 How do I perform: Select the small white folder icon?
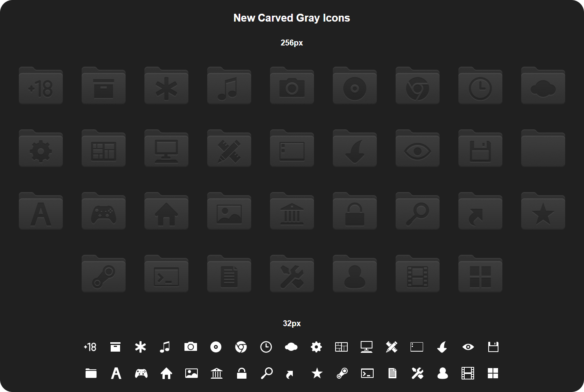click(x=91, y=373)
